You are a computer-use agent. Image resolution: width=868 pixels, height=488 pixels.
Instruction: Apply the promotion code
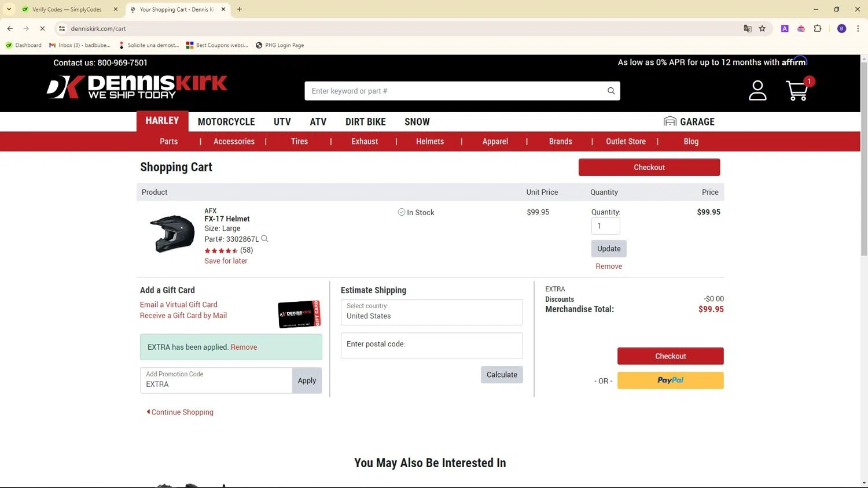coord(307,380)
